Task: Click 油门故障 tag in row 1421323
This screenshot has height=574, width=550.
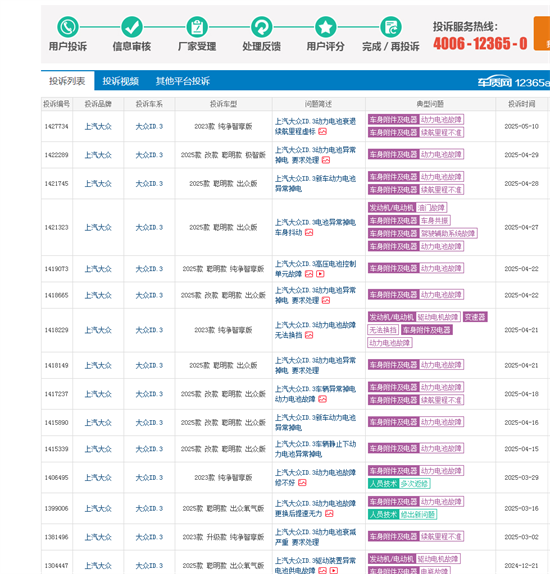Action: tap(431, 208)
